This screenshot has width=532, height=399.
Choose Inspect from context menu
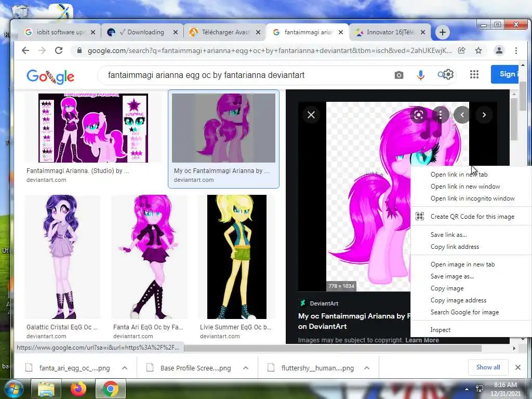tap(471, 330)
